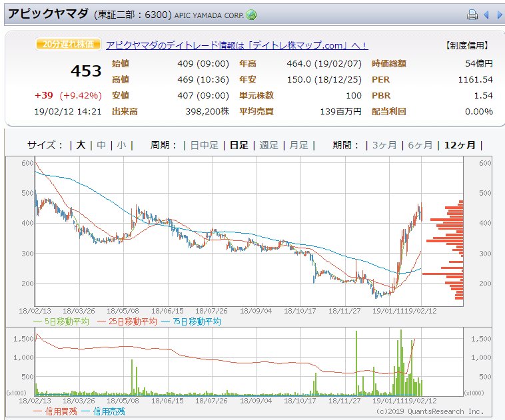
Task: Click the 配当利回 value 0.00%
Action: (479, 111)
